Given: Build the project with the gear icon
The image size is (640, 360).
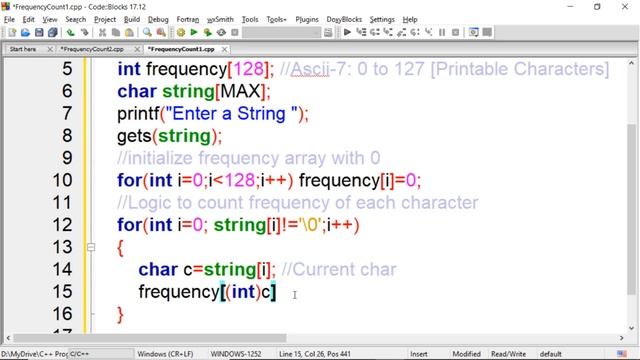Looking at the screenshot, I should [x=180, y=32].
